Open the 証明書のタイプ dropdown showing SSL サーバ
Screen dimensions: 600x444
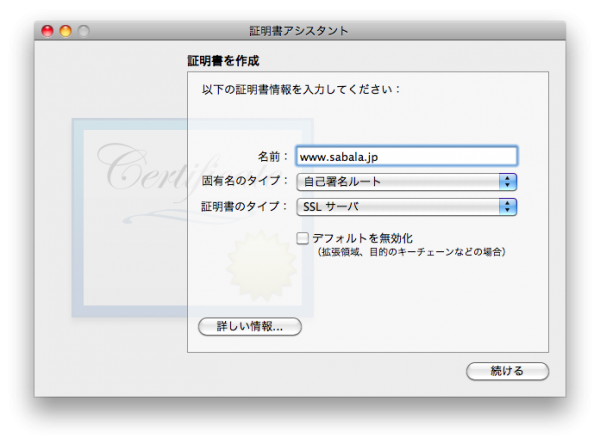[x=407, y=207]
